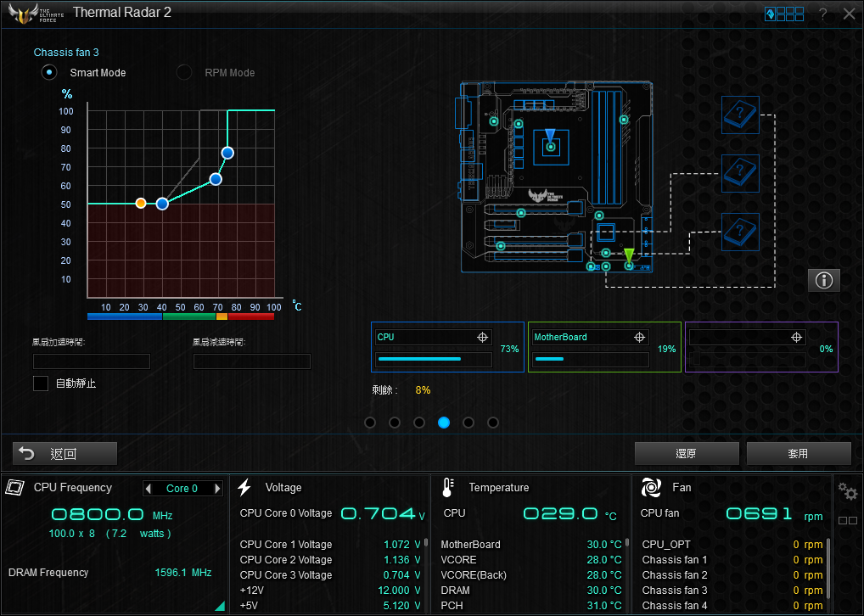Enable the 自動靜止 checkbox
The width and height of the screenshot is (864, 616).
pyautogui.click(x=41, y=384)
